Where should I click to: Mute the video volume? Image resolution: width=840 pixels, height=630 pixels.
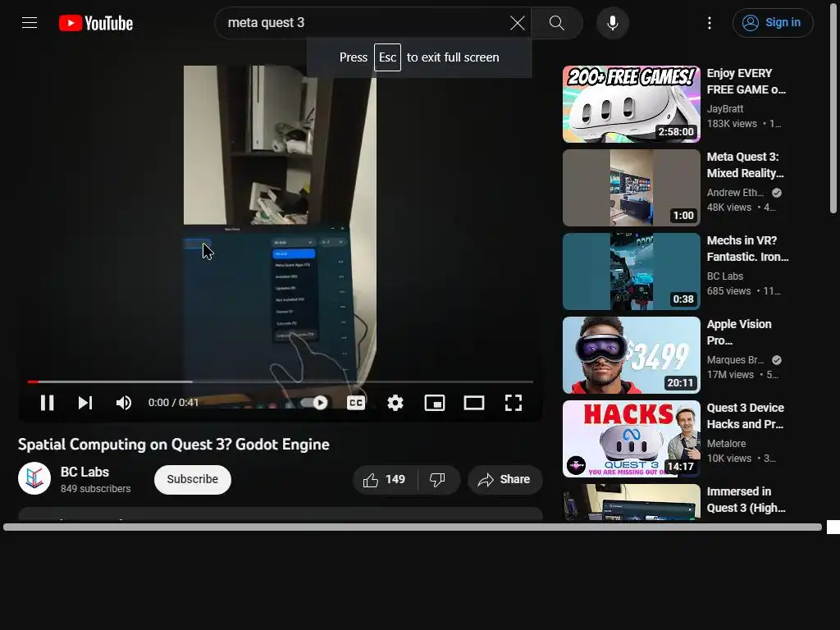(x=124, y=403)
